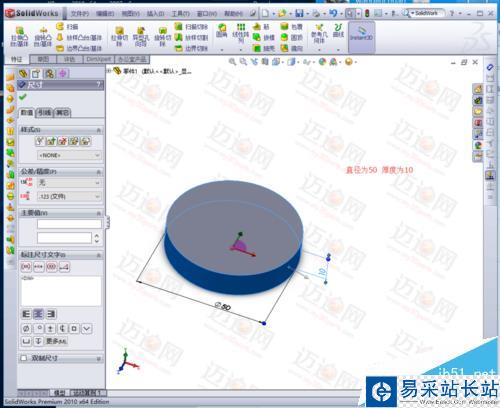Viewport: 500px width, 408px height.
Task: Open the 工具 (Tools) menu
Action: [x=180, y=13]
